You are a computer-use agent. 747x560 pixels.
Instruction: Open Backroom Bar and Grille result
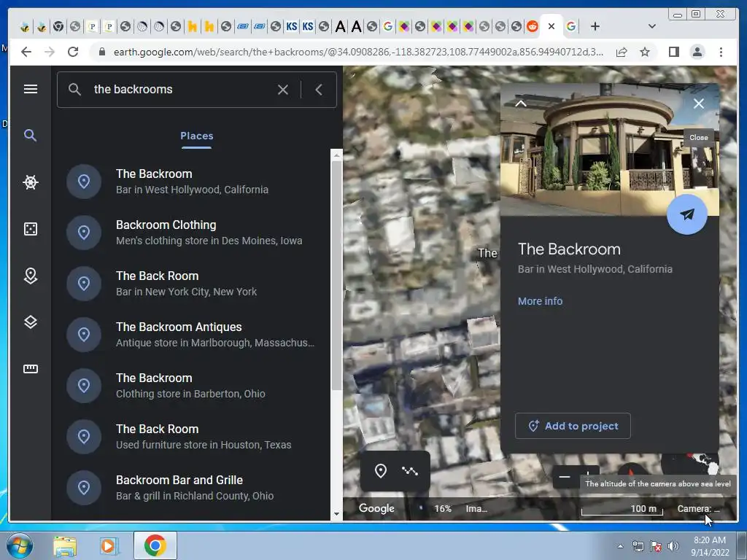click(x=194, y=487)
